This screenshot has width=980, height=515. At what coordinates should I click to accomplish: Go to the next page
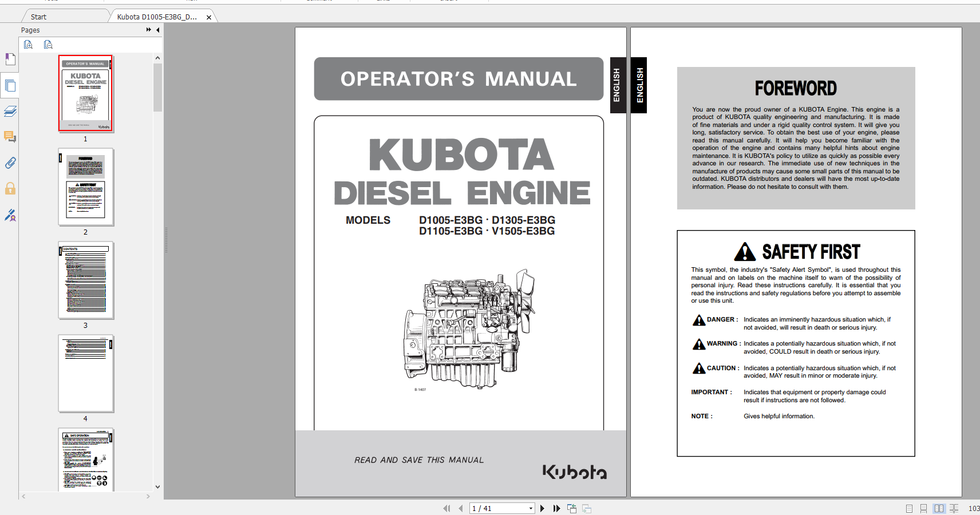point(542,508)
